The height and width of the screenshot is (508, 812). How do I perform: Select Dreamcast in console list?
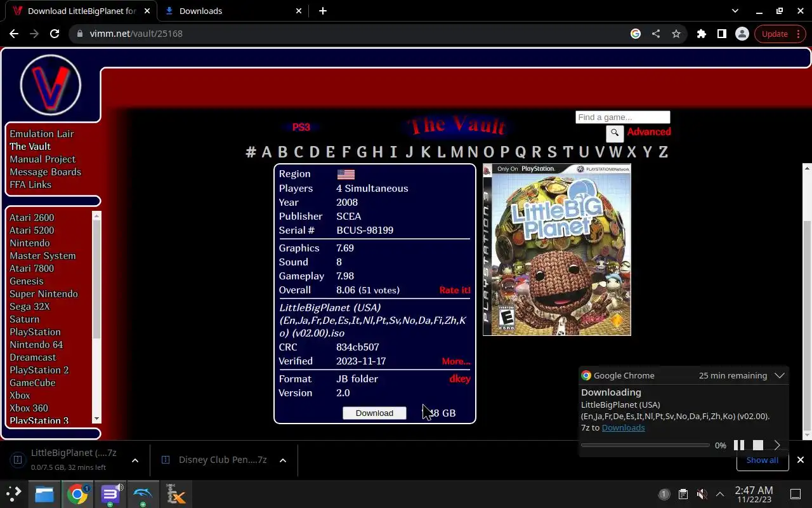coord(33,358)
